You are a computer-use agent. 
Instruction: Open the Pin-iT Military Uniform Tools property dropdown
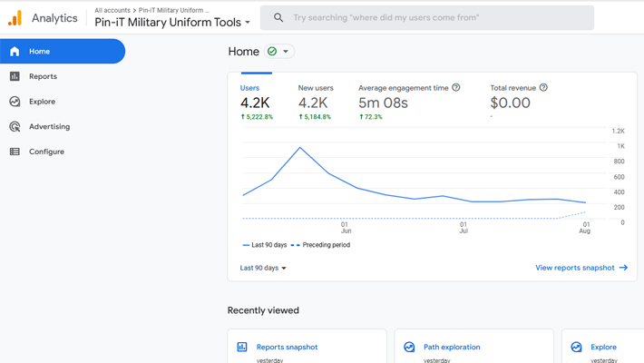172,22
